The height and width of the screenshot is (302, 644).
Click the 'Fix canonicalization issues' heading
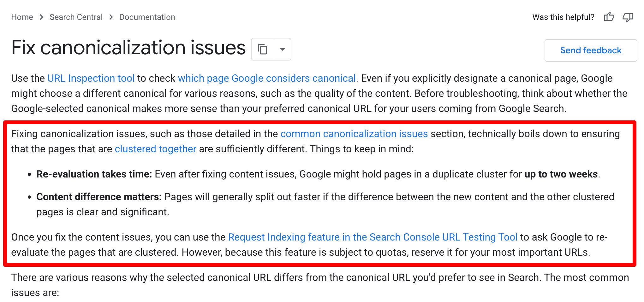(x=128, y=48)
